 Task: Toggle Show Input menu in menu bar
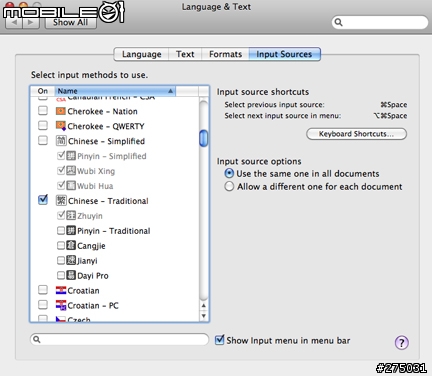click(x=220, y=340)
